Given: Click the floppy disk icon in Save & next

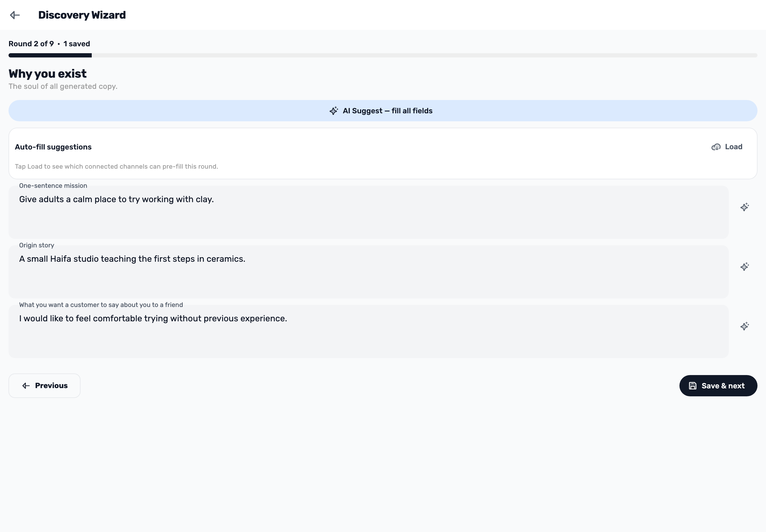Looking at the screenshot, I should click(x=693, y=386).
